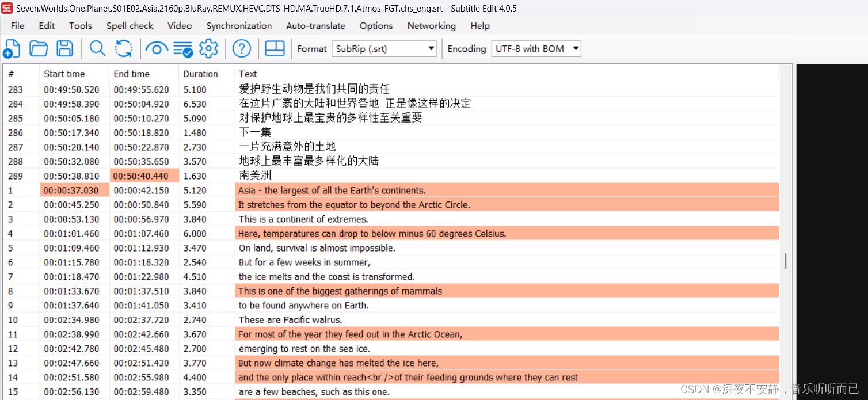The height and width of the screenshot is (400, 868).
Task: Click Subtitle Edit app logo in title bar
Action: pos(7,8)
